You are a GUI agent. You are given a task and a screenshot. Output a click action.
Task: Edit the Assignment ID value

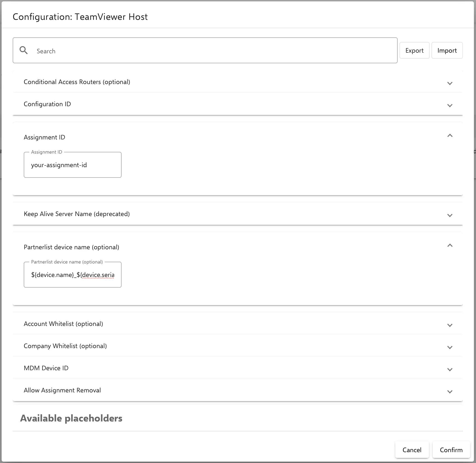pyautogui.click(x=72, y=165)
